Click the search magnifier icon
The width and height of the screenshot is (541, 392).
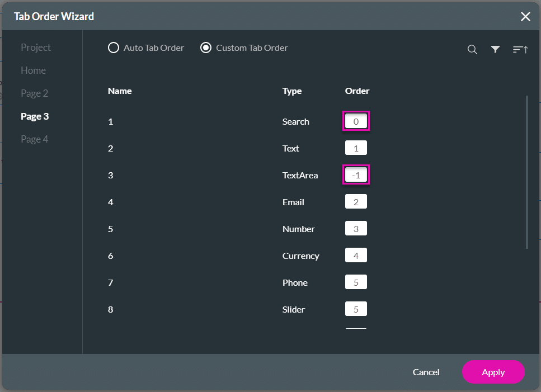(472, 50)
